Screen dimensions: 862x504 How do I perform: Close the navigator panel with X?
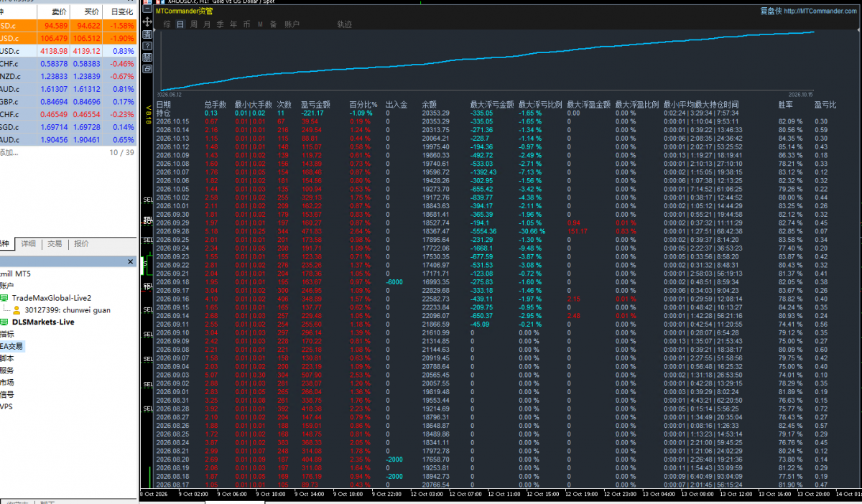130,261
